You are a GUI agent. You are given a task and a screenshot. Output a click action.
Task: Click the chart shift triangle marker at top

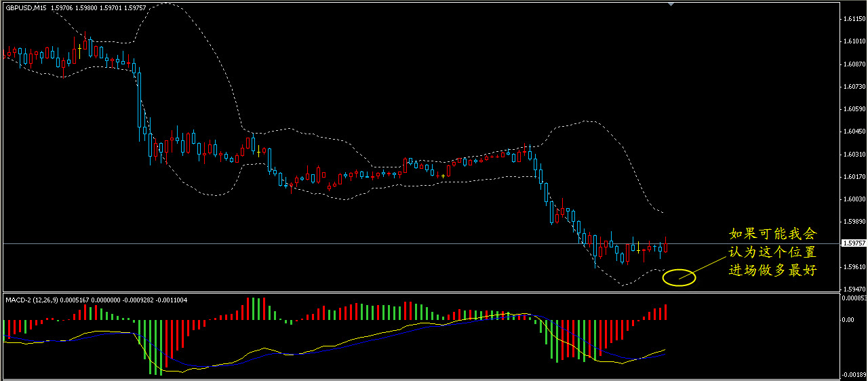[671, 4]
